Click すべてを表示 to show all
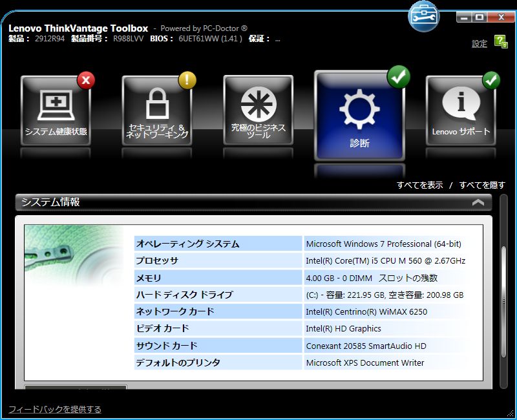 419,185
